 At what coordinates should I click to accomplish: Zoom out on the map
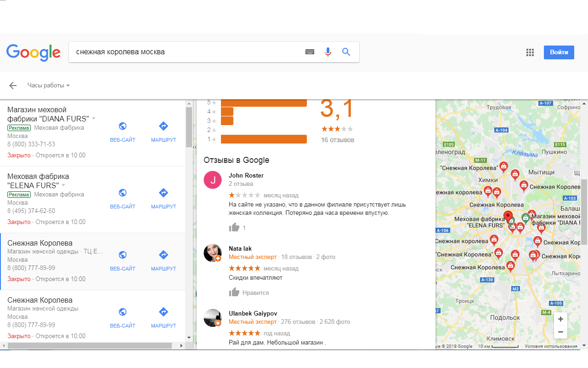[560, 332]
